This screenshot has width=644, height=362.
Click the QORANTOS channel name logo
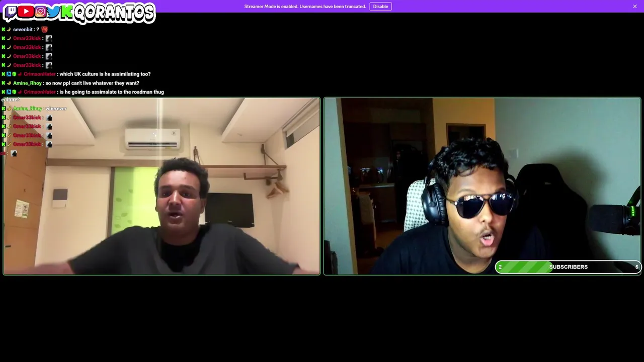(114, 13)
